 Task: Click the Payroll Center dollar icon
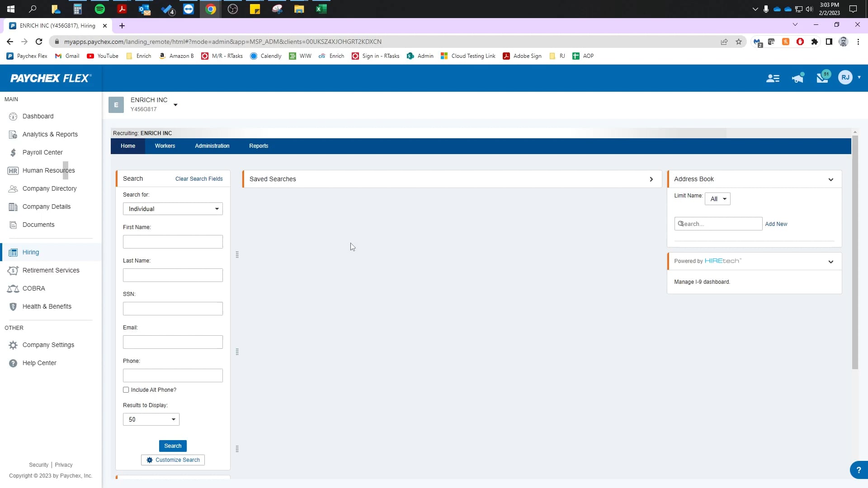13,153
